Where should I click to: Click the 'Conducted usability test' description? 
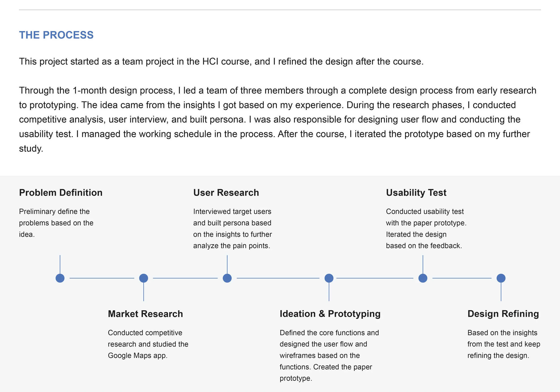point(426,229)
